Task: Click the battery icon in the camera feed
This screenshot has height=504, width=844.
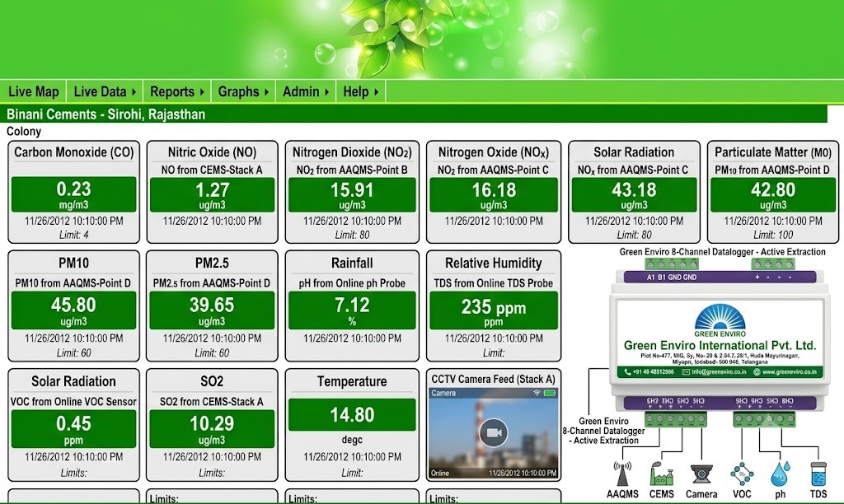Action: (550, 393)
